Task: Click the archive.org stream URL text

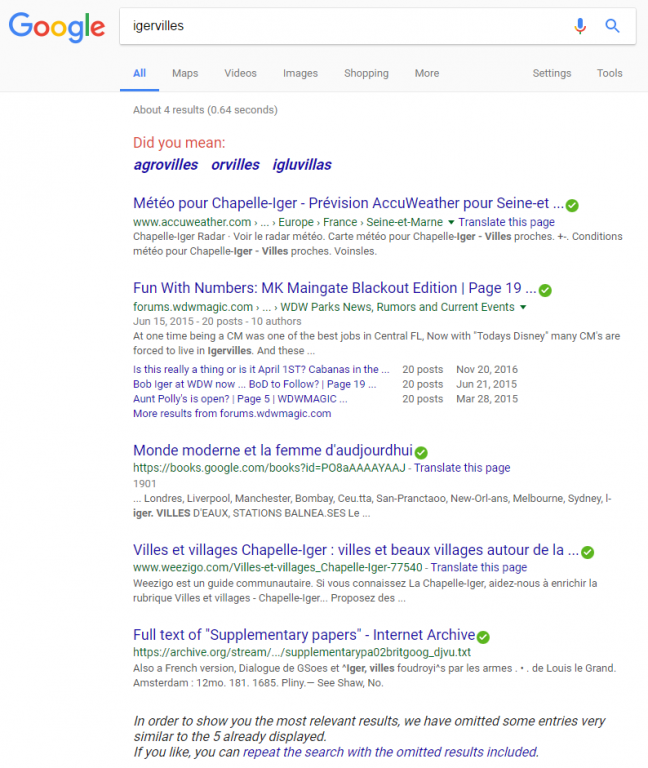Action: click(302, 652)
